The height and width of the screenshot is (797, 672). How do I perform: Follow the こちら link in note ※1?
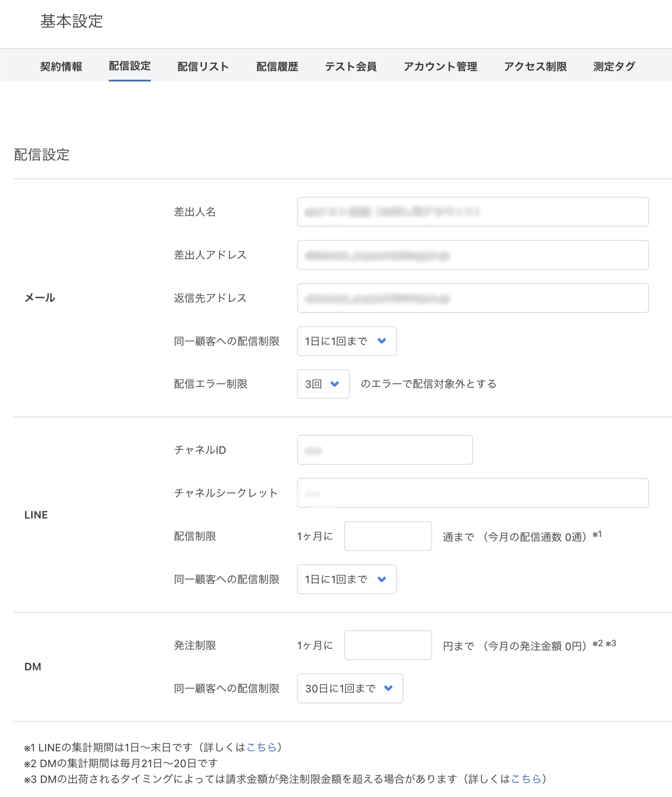pyautogui.click(x=261, y=747)
